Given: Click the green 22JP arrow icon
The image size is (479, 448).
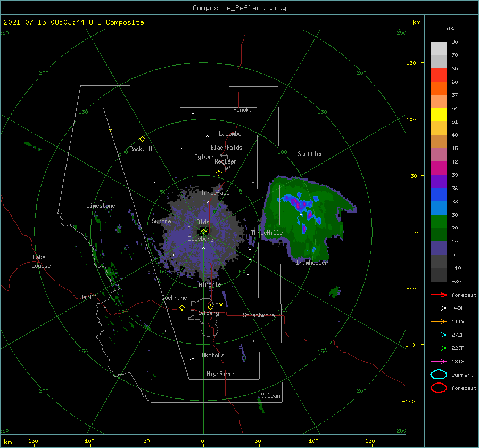Looking at the screenshot, I should [439, 348].
